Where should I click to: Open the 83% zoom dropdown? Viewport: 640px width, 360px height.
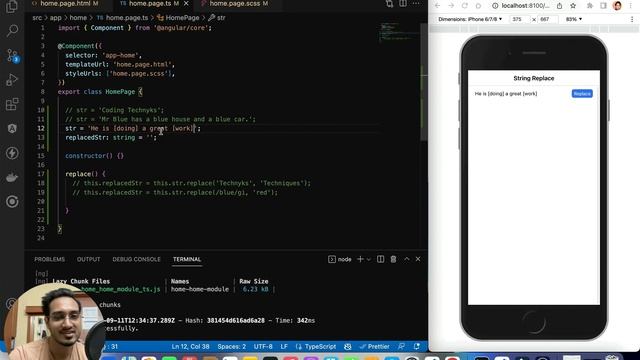tap(573, 19)
